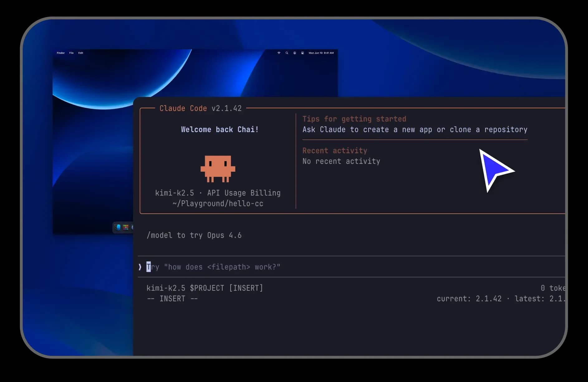Click "Welcome back Chai!" text
The width and height of the screenshot is (588, 382).
click(x=220, y=130)
